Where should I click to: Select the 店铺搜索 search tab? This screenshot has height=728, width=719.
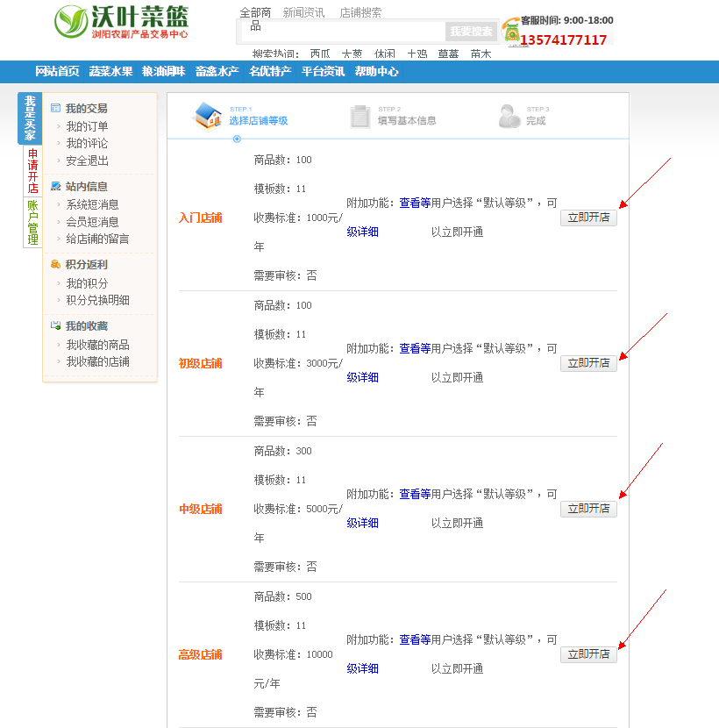click(x=360, y=13)
